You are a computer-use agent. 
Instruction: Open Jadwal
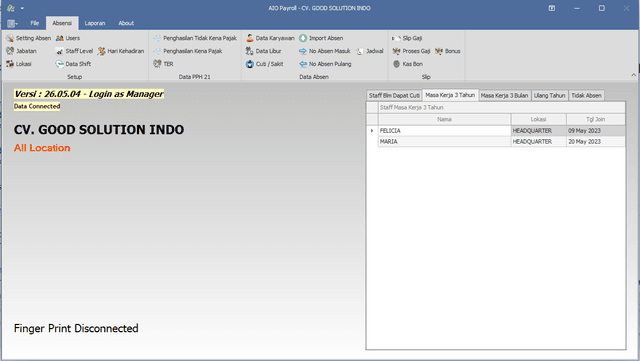pyautogui.click(x=370, y=51)
